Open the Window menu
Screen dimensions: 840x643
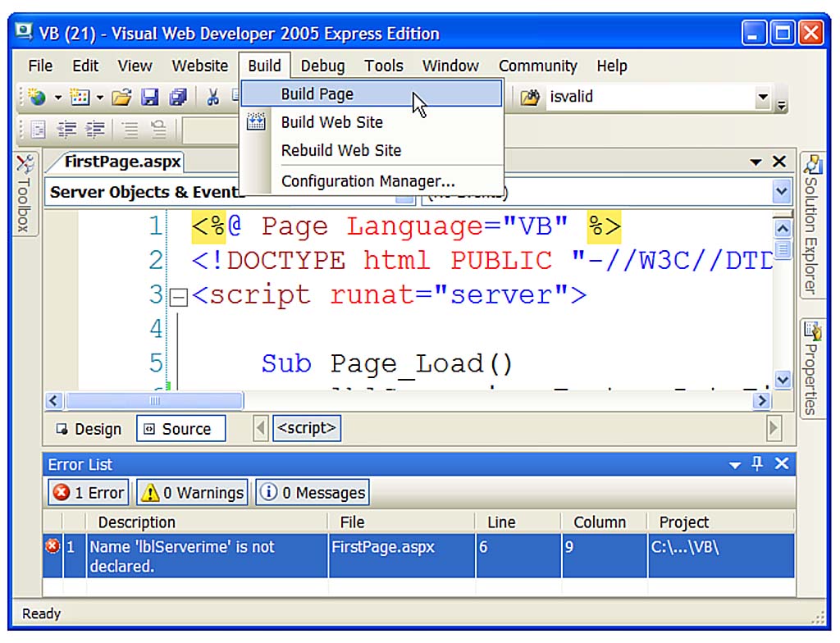450,66
